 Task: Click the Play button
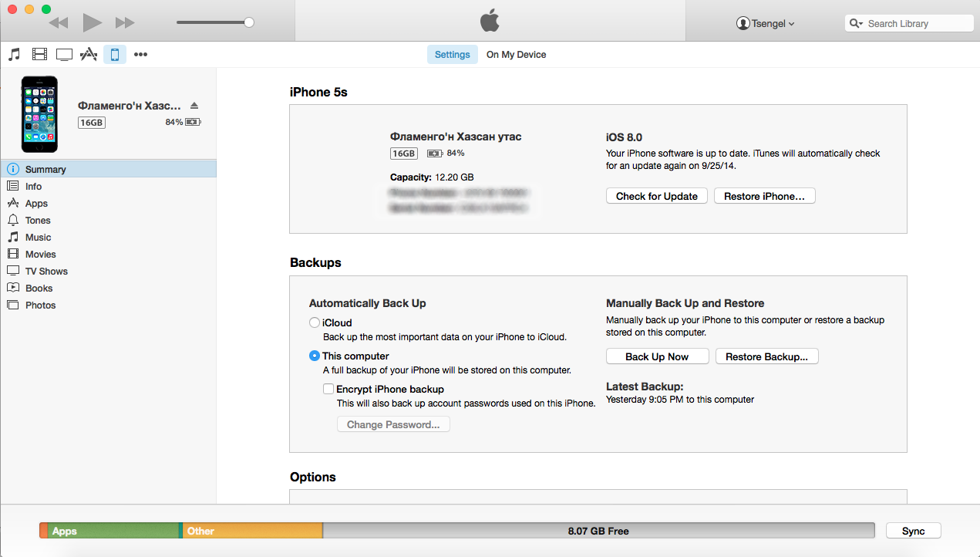point(92,22)
